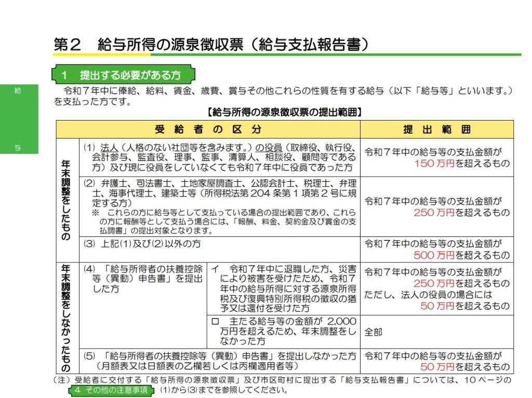
Task: Open the '4 その他の注意事項' reference badge
Action: tap(113, 390)
